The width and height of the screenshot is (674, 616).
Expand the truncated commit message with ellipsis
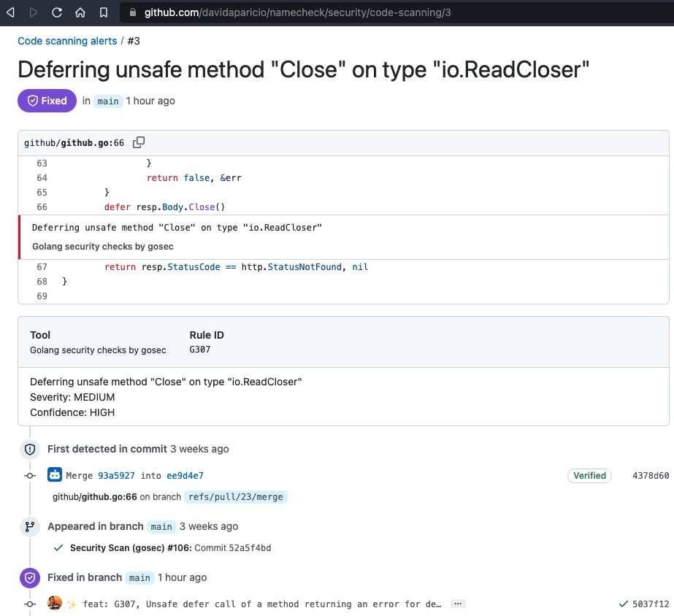click(459, 603)
